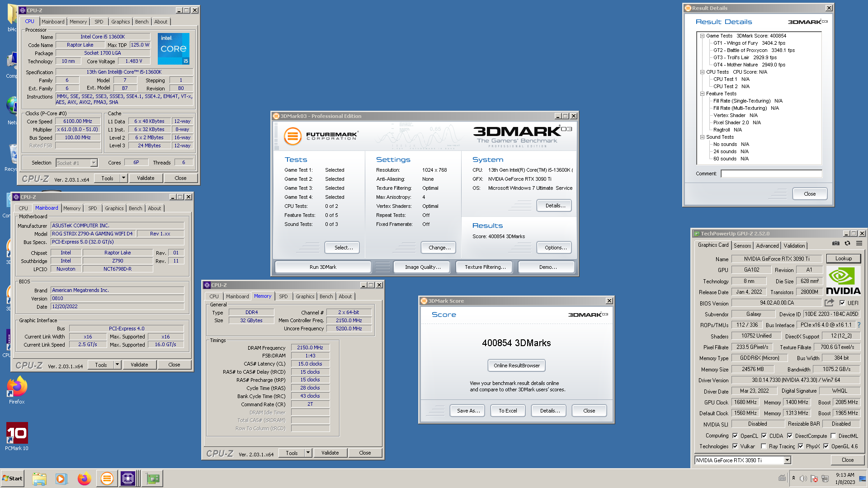Click the Firefox taskbar icon

84,479
